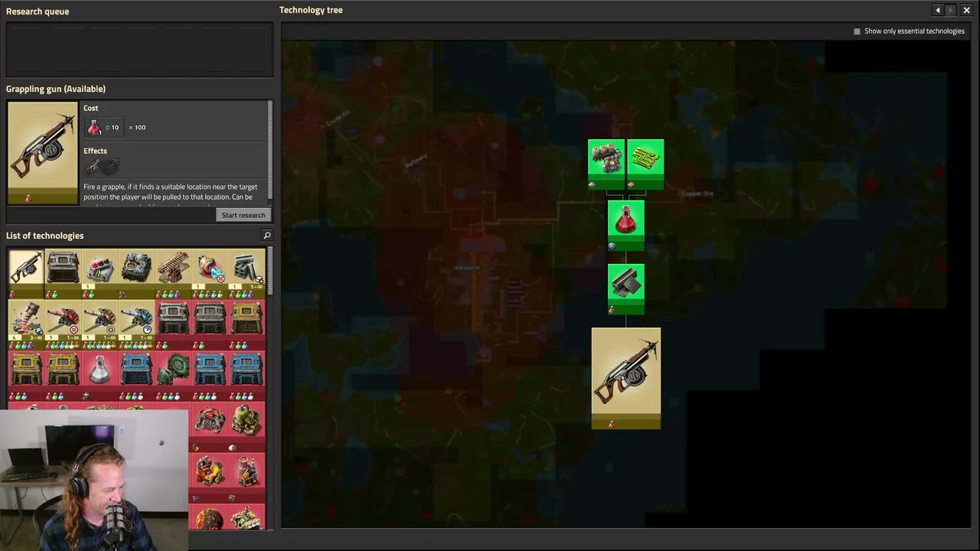Click the "Grappling gun (Available)" heading

56,89
